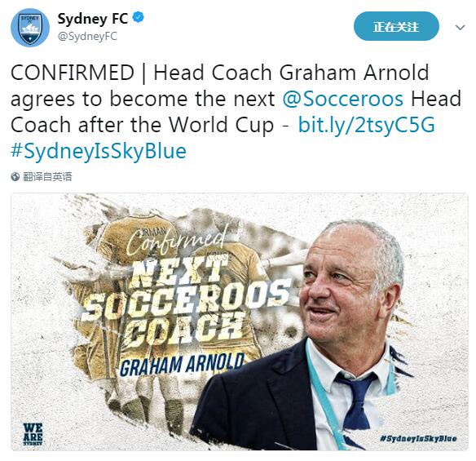Click the Graham Arnold name caption in image
The width and height of the screenshot is (476, 461).
coord(182,365)
